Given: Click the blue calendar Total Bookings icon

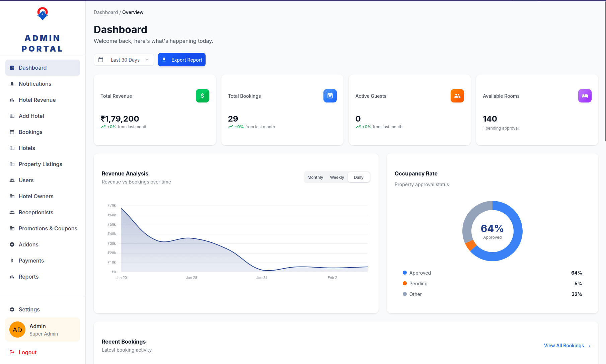Looking at the screenshot, I should point(330,96).
